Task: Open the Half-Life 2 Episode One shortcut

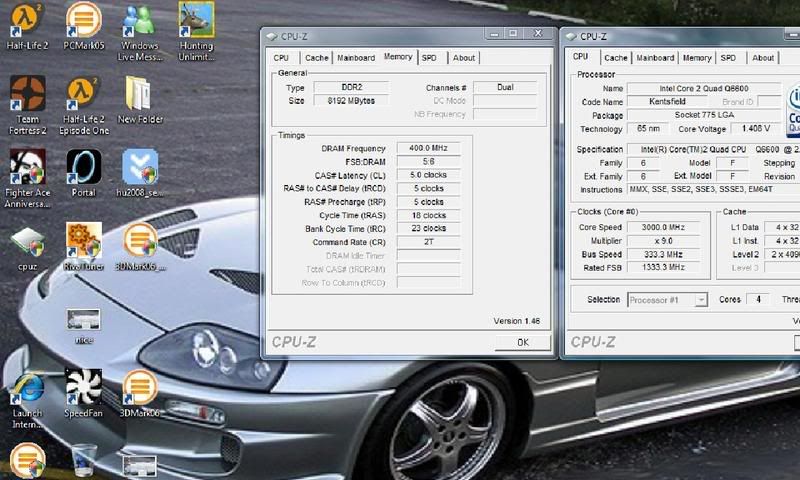Action: tap(84, 105)
